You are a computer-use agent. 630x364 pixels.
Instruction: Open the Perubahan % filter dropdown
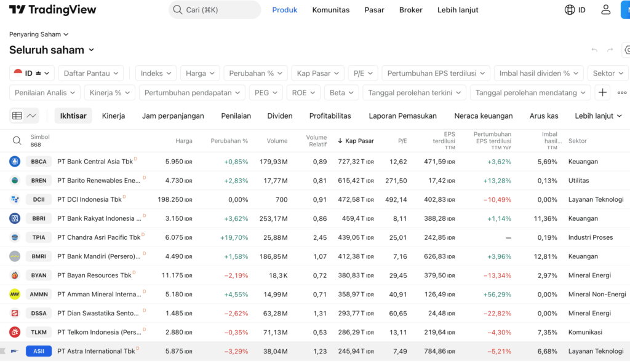coord(255,73)
